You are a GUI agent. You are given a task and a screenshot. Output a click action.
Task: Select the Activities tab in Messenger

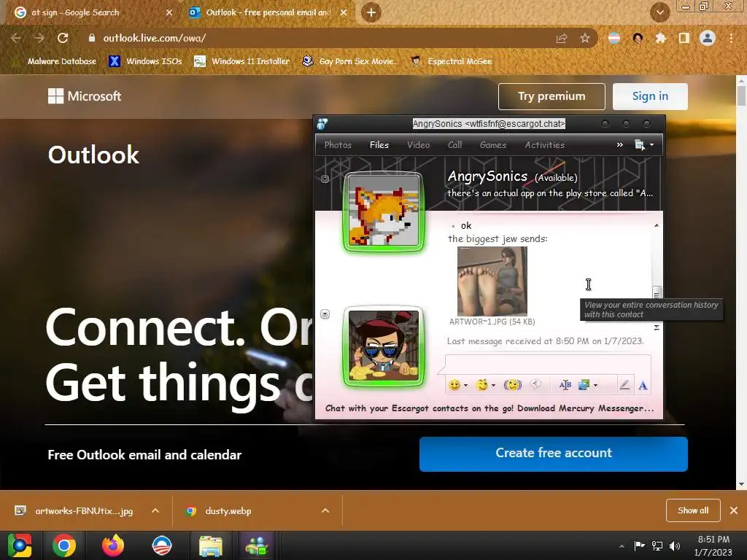point(544,145)
